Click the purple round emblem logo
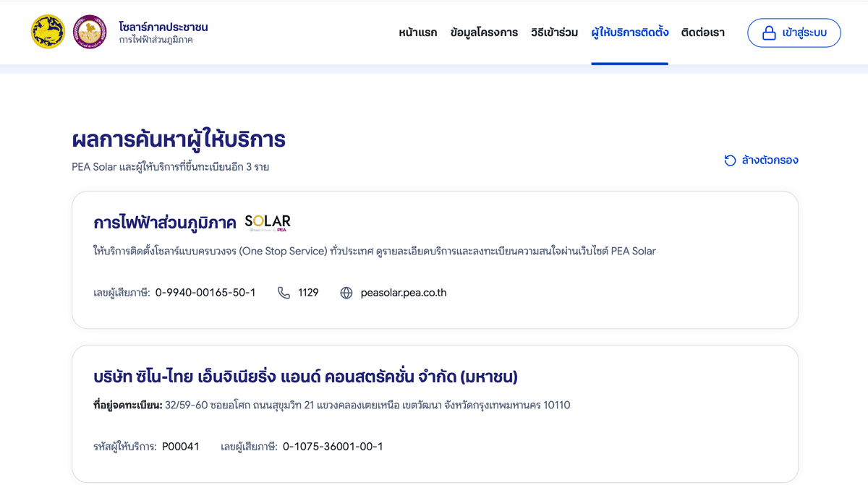This screenshot has width=868, height=485. (90, 32)
